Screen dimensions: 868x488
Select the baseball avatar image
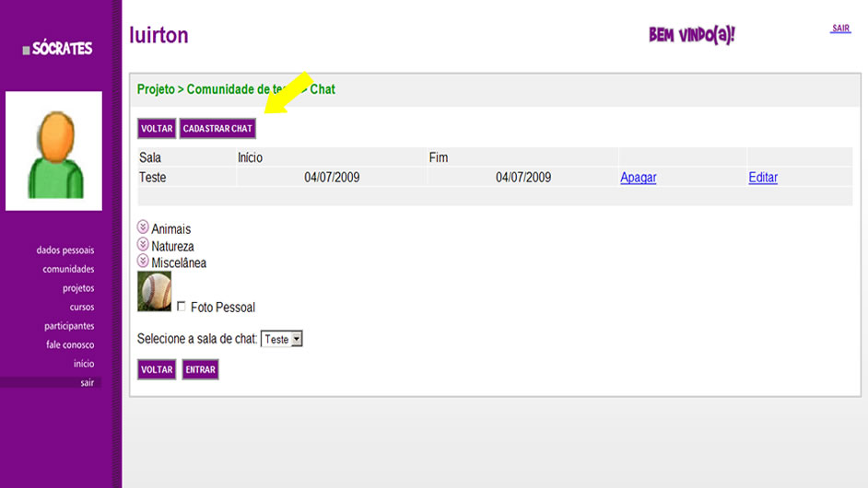click(x=154, y=291)
